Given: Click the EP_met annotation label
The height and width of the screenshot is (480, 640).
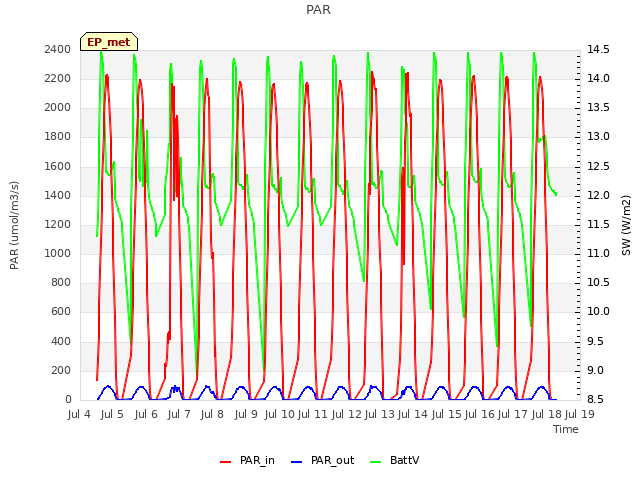Looking at the screenshot, I should [x=109, y=42].
